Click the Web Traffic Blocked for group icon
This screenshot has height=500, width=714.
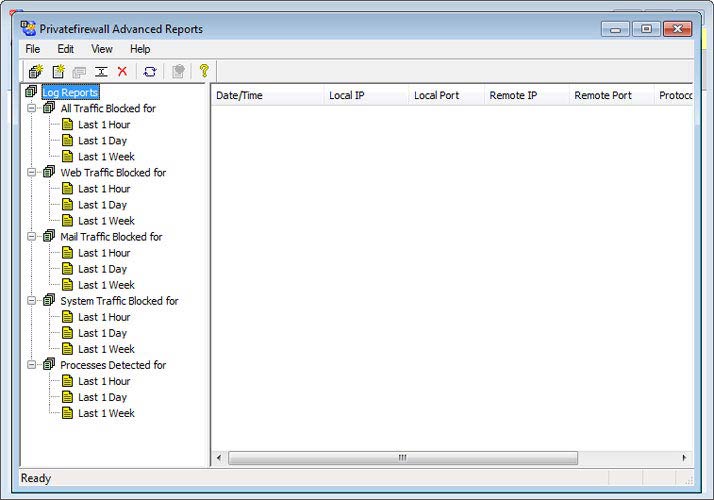pos(49,172)
